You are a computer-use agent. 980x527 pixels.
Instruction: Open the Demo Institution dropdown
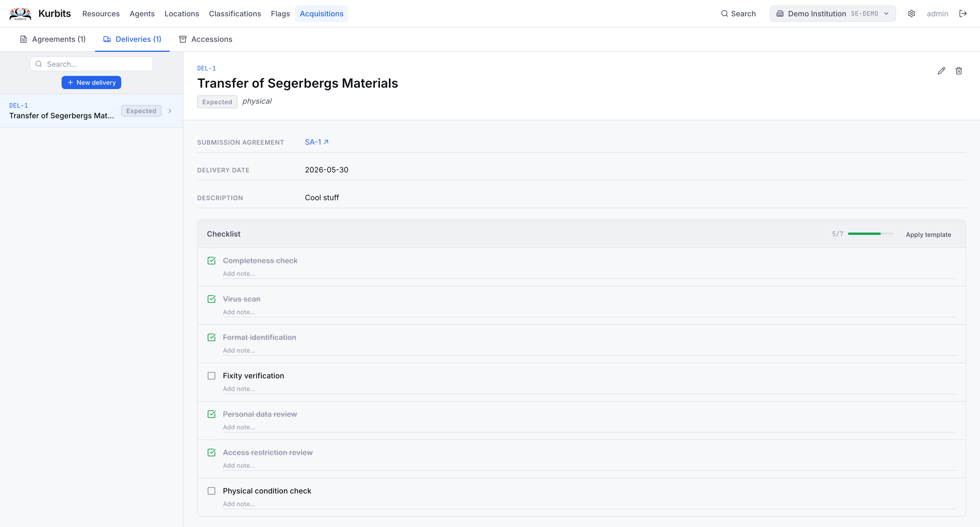(x=833, y=14)
